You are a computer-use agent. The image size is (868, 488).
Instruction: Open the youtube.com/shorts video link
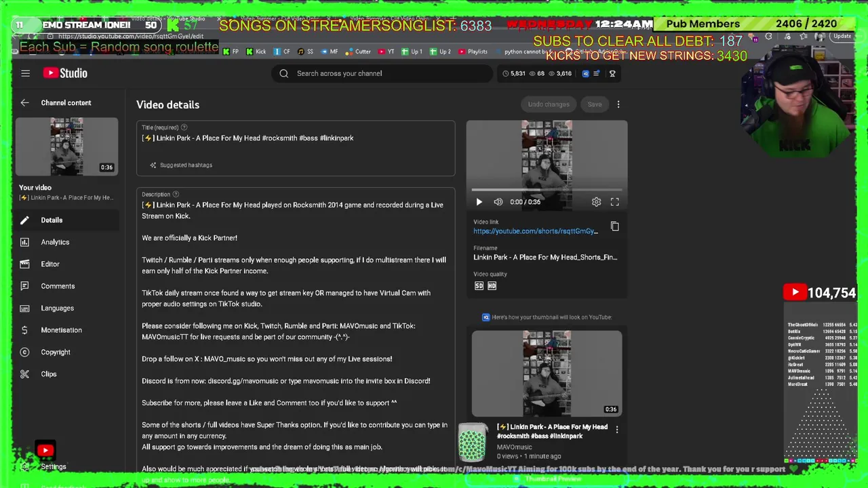pyautogui.click(x=536, y=231)
